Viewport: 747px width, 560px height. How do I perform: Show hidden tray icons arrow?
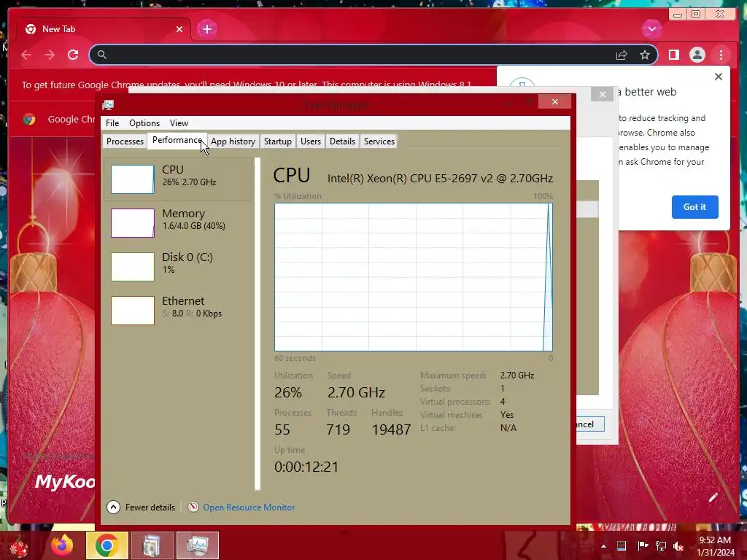coord(603,546)
